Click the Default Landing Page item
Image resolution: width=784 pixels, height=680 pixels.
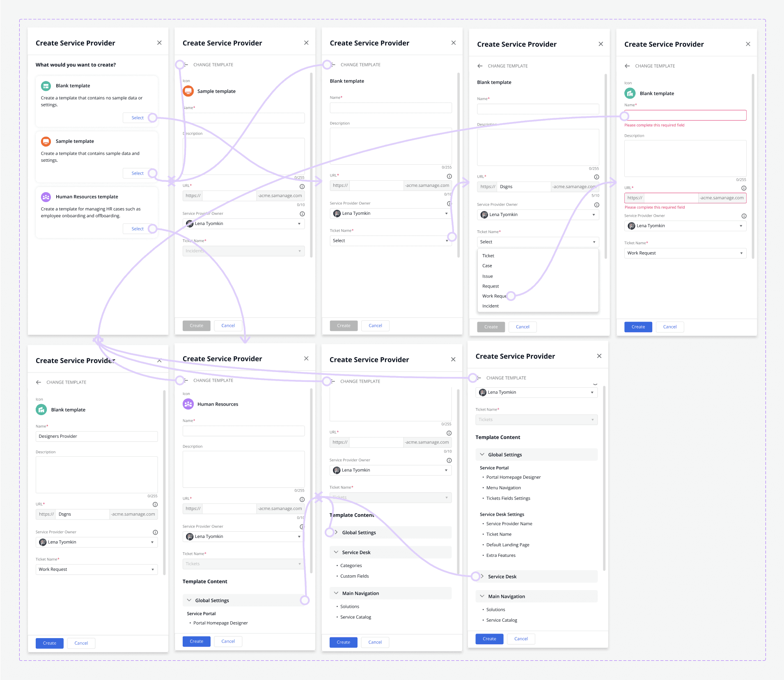click(x=508, y=545)
